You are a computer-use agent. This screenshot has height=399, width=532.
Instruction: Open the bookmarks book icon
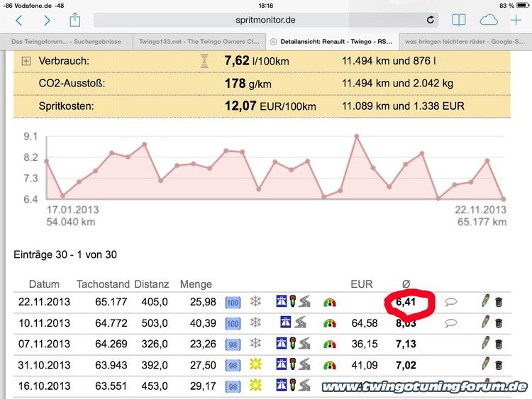[x=459, y=21]
